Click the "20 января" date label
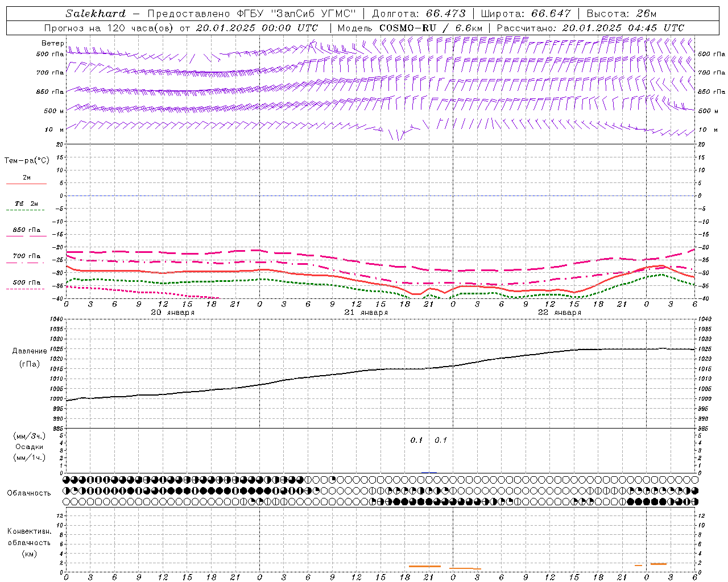 coord(172,313)
